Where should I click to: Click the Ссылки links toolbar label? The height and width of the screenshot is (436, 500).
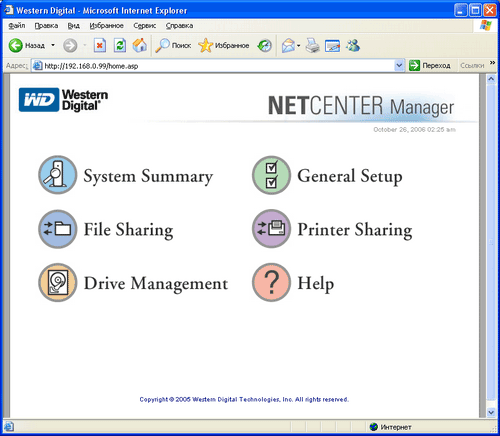[472, 66]
